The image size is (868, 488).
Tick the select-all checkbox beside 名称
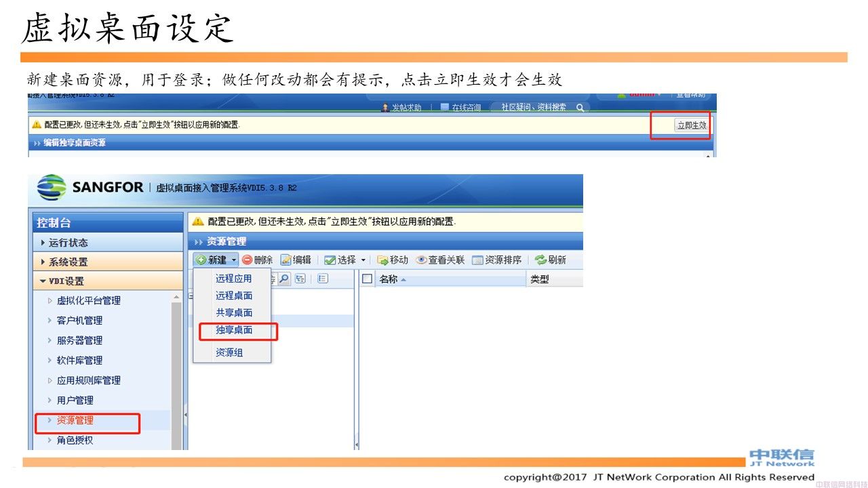(x=368, y=279)
